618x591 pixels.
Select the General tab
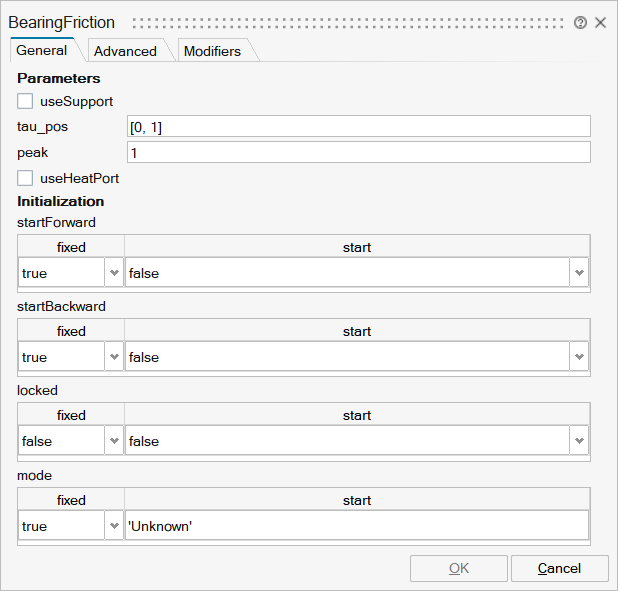42,50
